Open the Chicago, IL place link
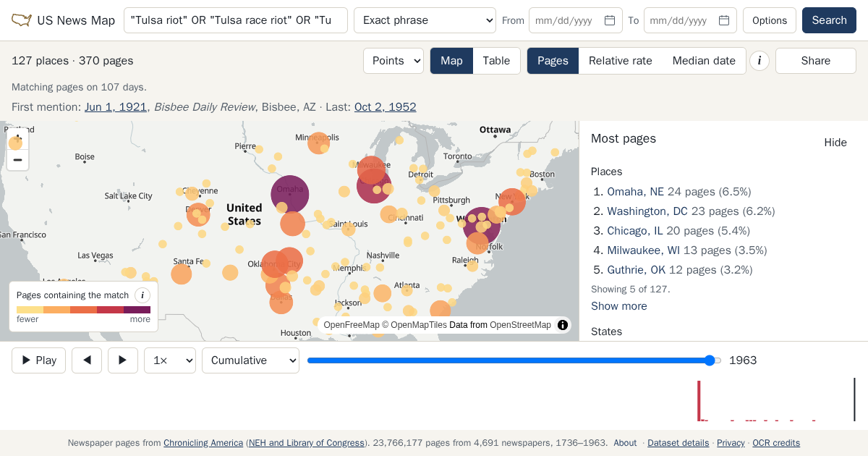 pyautogui.click(x=635, y=231)
